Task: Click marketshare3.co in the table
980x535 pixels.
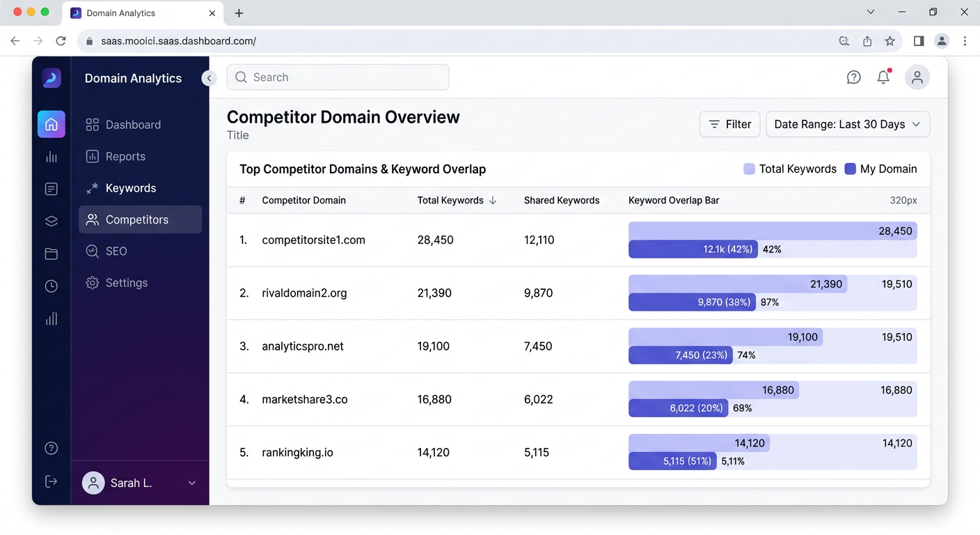Action: coord(305,399)
